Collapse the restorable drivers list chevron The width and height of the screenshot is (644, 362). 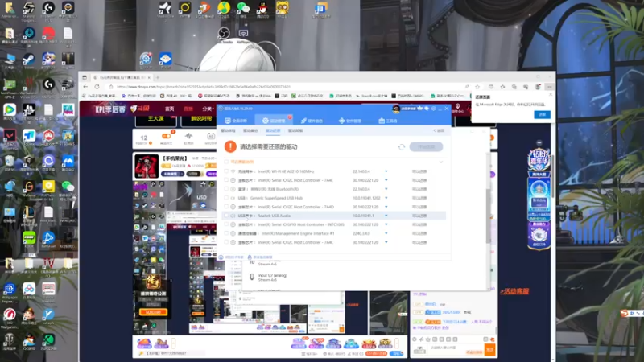pyautogui.click(x=441, y=162)
